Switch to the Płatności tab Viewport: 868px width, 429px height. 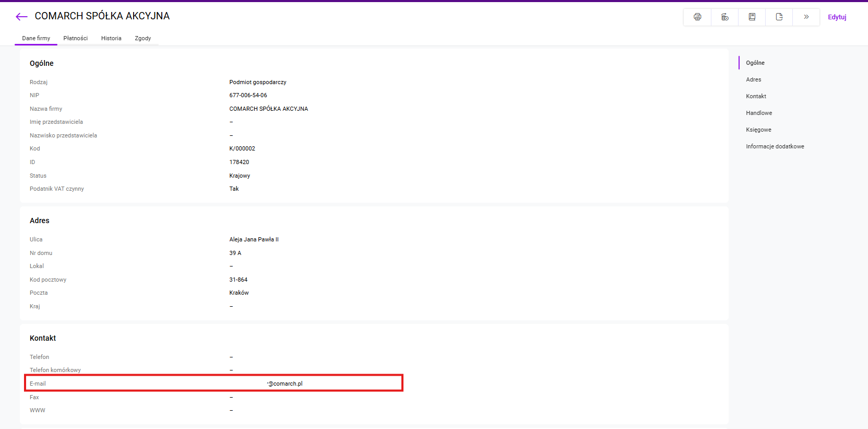pyautogui.click(x=76, y=38)
